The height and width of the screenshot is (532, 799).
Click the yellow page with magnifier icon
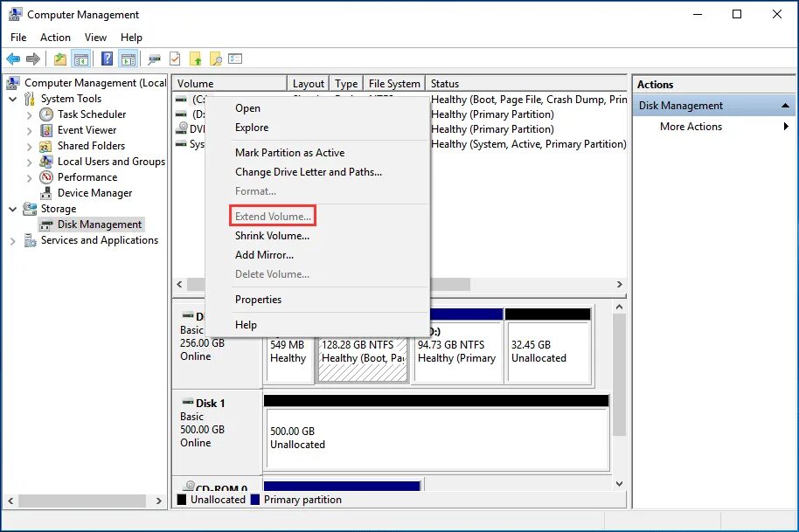[216, 59]
